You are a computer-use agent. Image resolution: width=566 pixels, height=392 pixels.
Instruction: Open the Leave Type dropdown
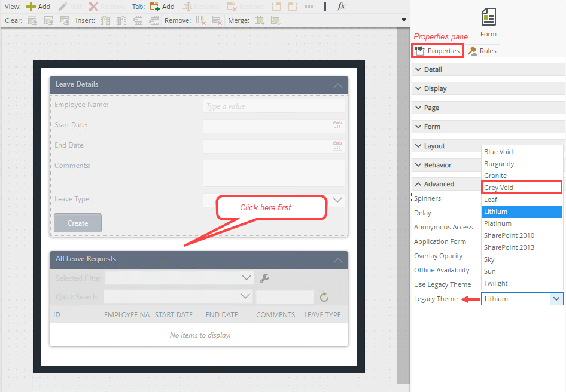click(337, 200)
